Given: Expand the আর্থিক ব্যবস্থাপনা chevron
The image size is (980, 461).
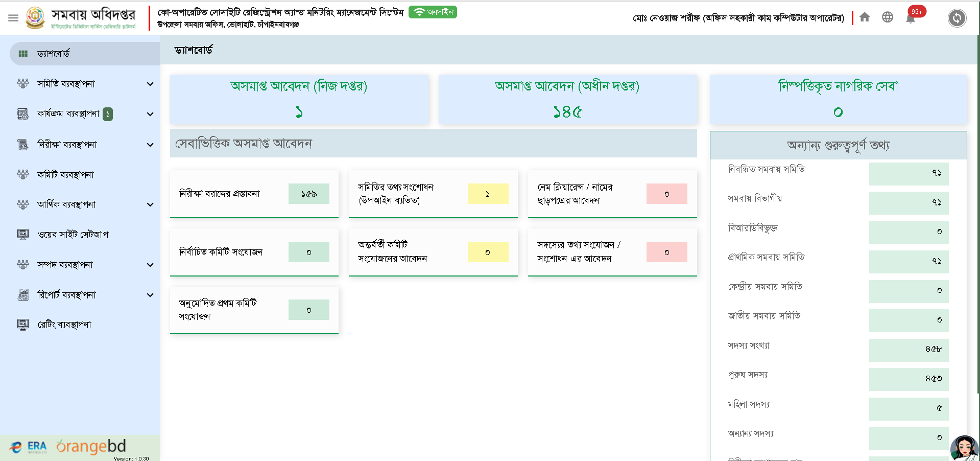Looking at the screenshot, I should (x=150, y=204).
